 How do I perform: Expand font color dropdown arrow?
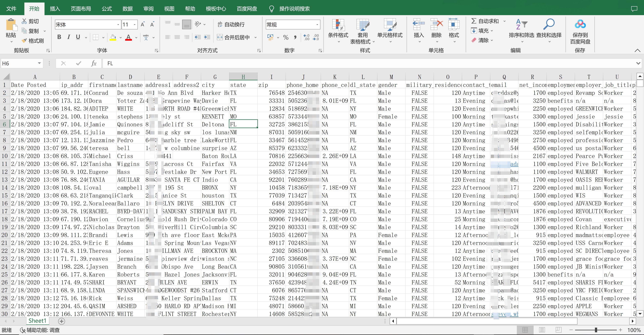(x=136, y=37)
